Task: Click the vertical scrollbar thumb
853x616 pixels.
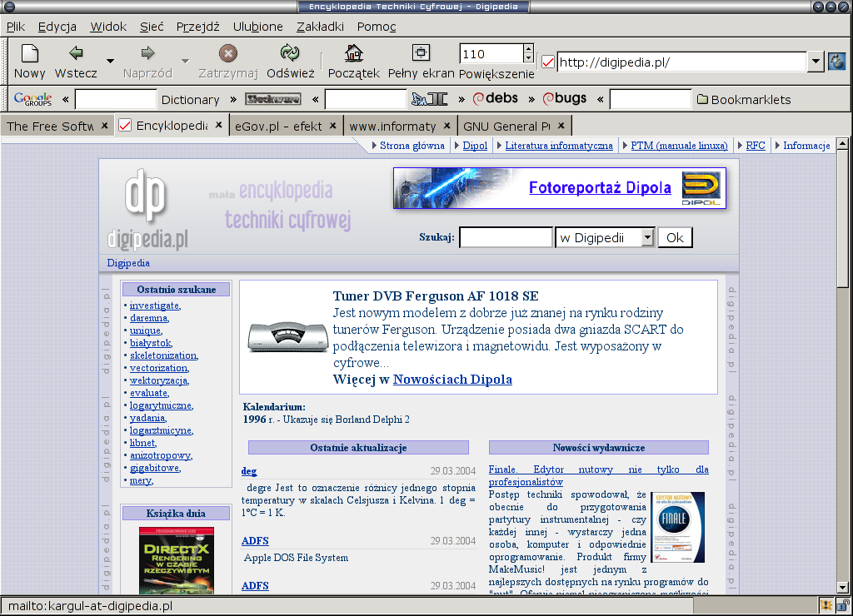Action: (843, 220)
